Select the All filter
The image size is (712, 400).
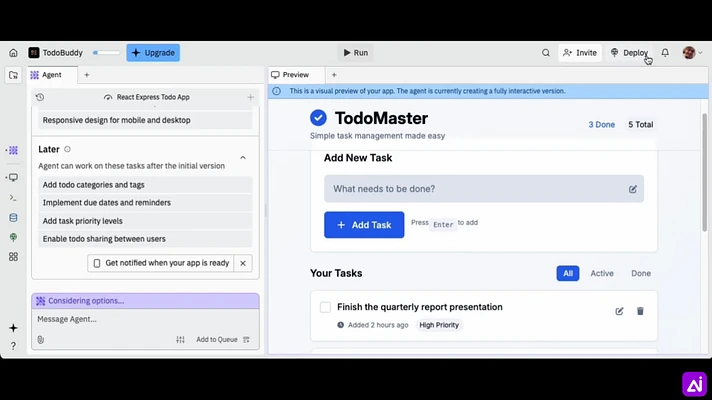click(x=568, y=273)
